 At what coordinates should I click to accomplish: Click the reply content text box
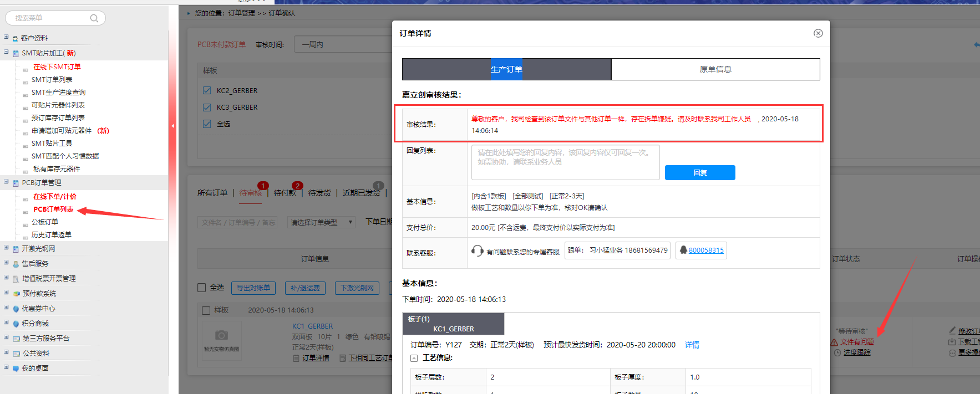[565, 162]
